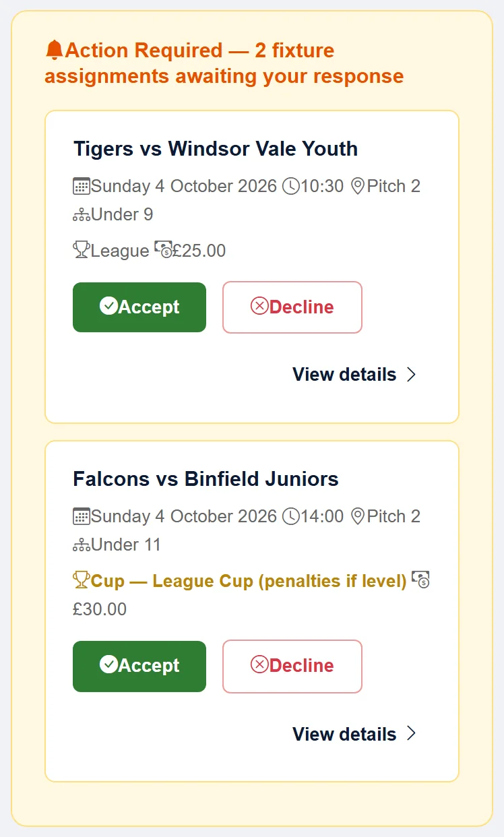The image size is (504, 837).
Task: Click the orange bell notification icon
Action: pos(55,50)
